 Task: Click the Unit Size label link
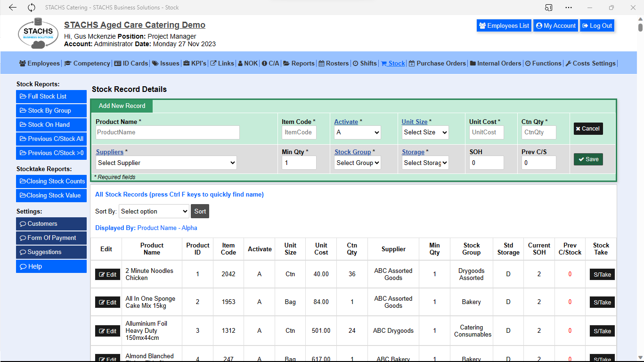(415, 122)
